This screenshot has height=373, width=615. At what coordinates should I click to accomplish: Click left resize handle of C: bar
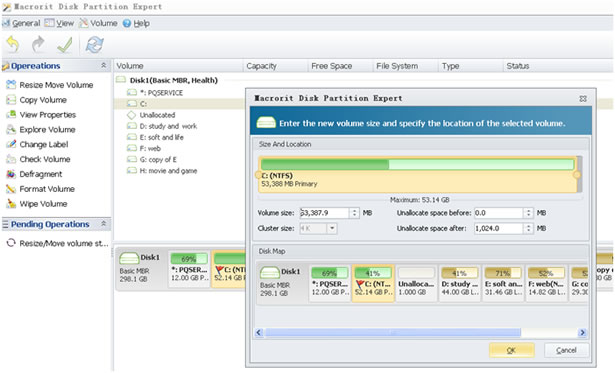point(258,175)
